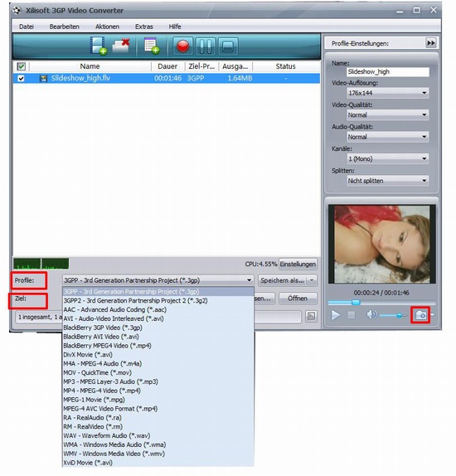Remove the selected file with the red X icon

point(121,46)
